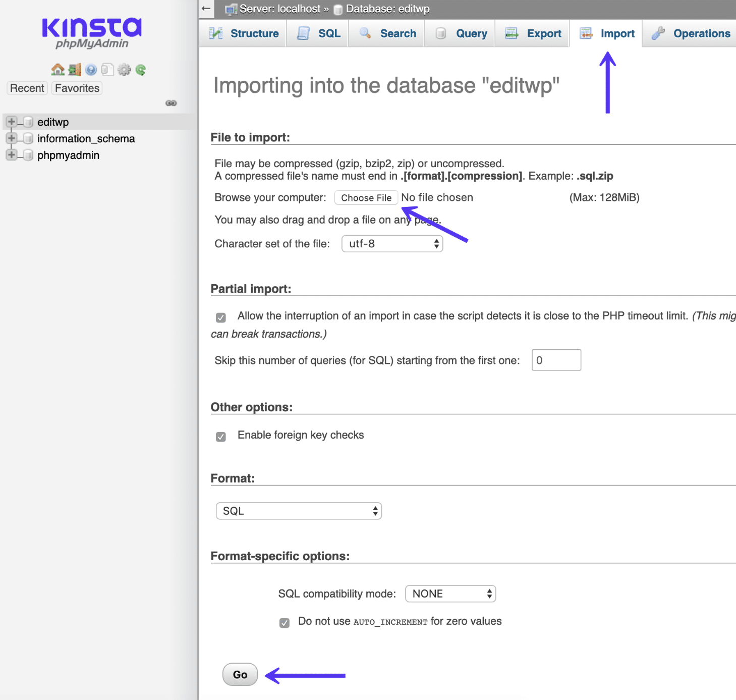
Task: Click the log out door icon
Action: [x=74, y=70]
